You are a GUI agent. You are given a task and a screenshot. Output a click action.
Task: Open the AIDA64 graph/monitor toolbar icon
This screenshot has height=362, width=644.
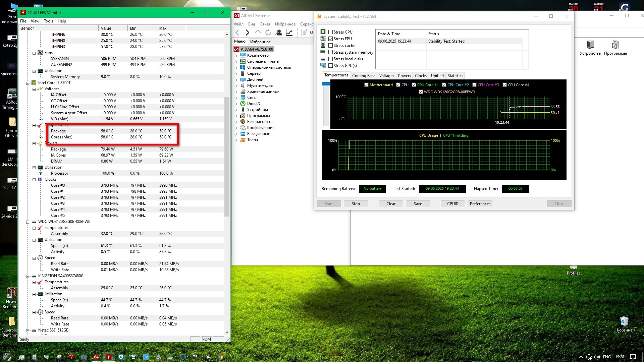click(x=289, y=33)
